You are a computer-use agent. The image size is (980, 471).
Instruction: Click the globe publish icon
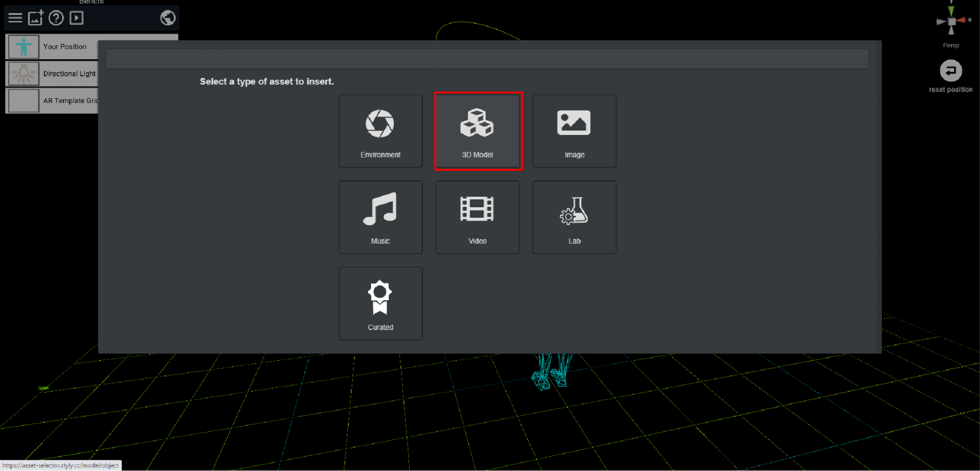(x=167, y=18)
